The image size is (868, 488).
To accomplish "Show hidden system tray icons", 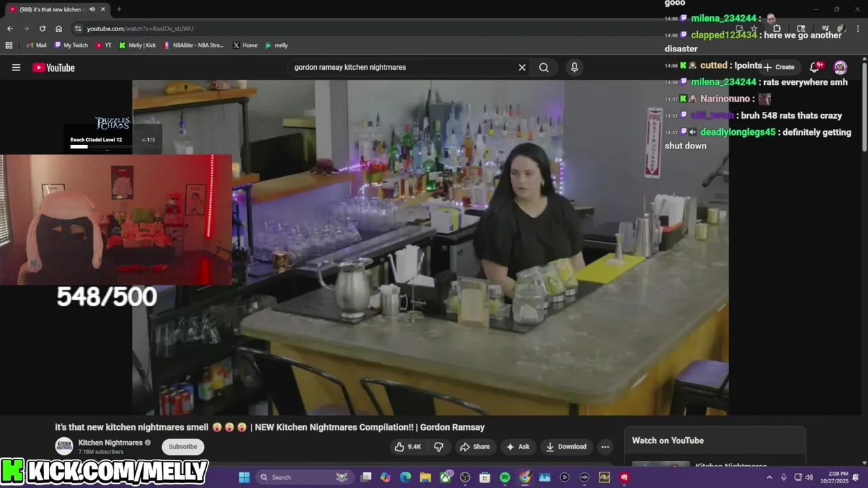I will tap(769, 477).
